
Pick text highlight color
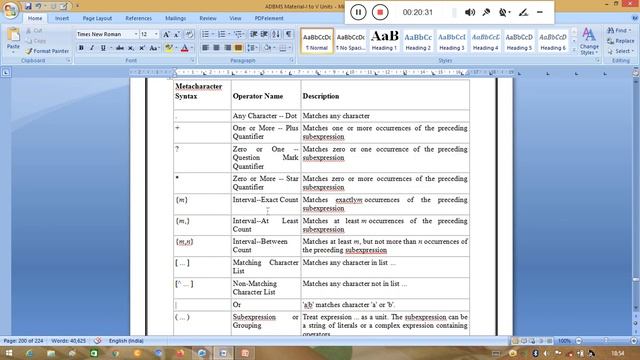(169, 48)
